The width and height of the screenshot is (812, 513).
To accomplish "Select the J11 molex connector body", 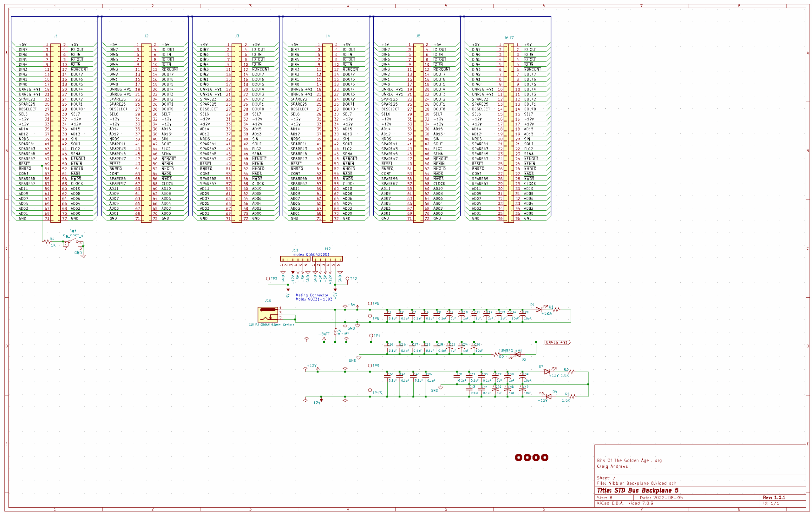I will (295, 259).
